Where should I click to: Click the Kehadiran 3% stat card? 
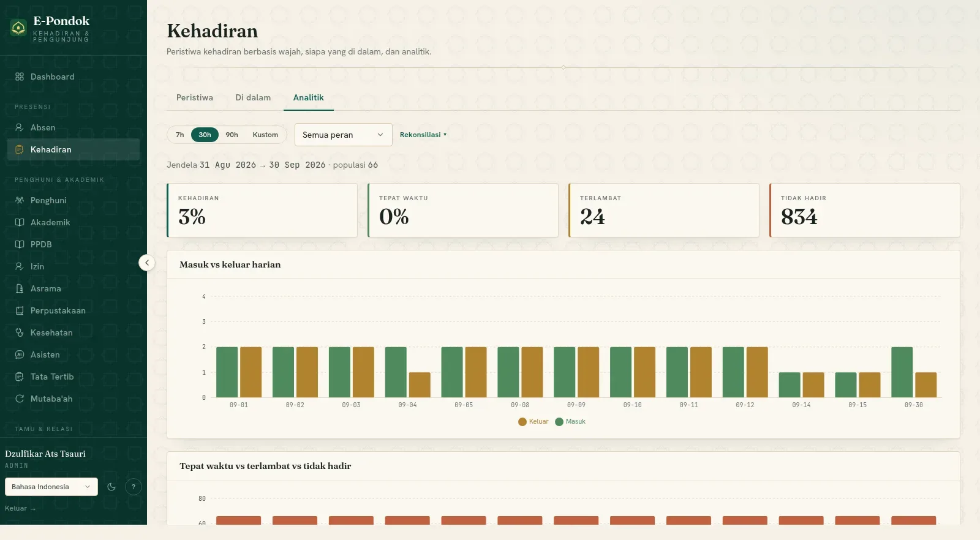pos(262,210)
